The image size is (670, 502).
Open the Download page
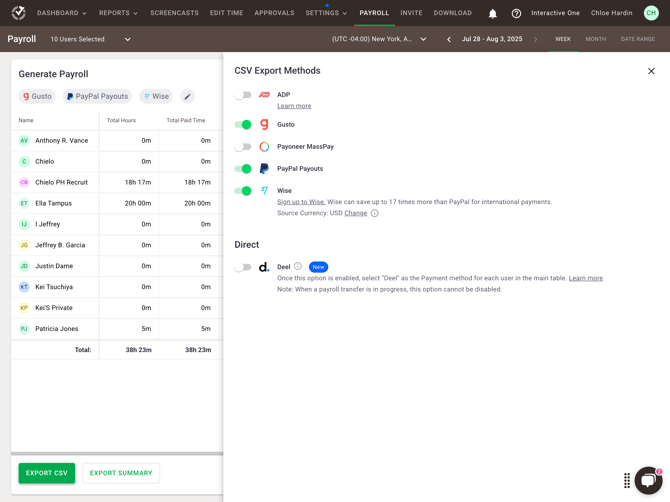tap(453, 13)
